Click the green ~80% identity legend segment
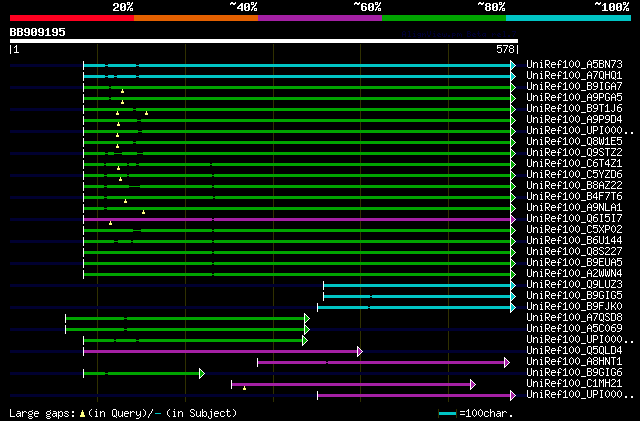Viewport: 640px width, 421px height. point(444,18)
